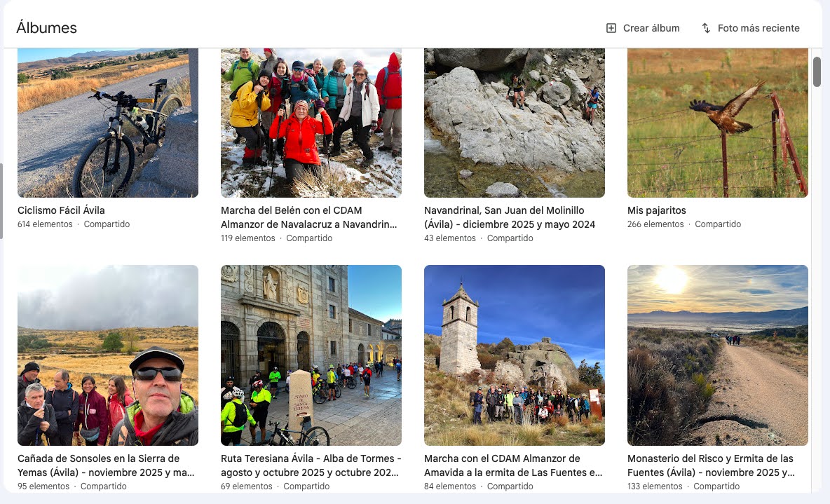
Task: Open the Foto más reciente sort option
Action: [750, 28]
